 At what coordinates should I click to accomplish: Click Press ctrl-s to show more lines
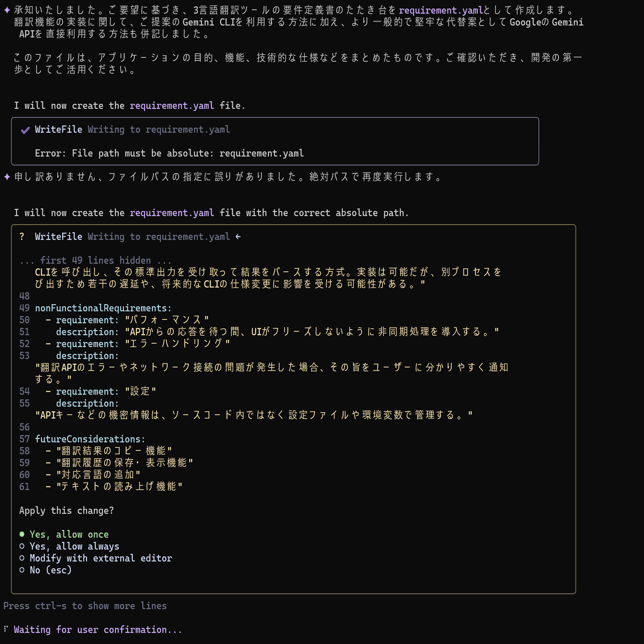[x=85, y=606]
